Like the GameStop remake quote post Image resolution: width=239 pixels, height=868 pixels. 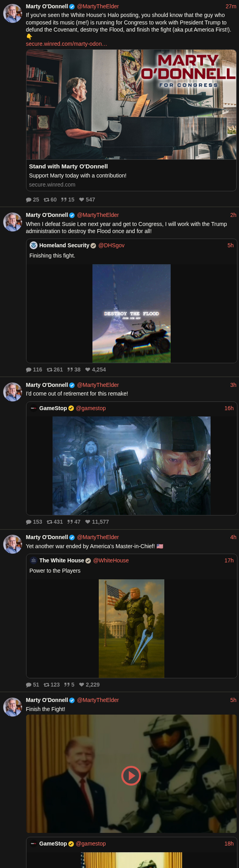[88, 522]
